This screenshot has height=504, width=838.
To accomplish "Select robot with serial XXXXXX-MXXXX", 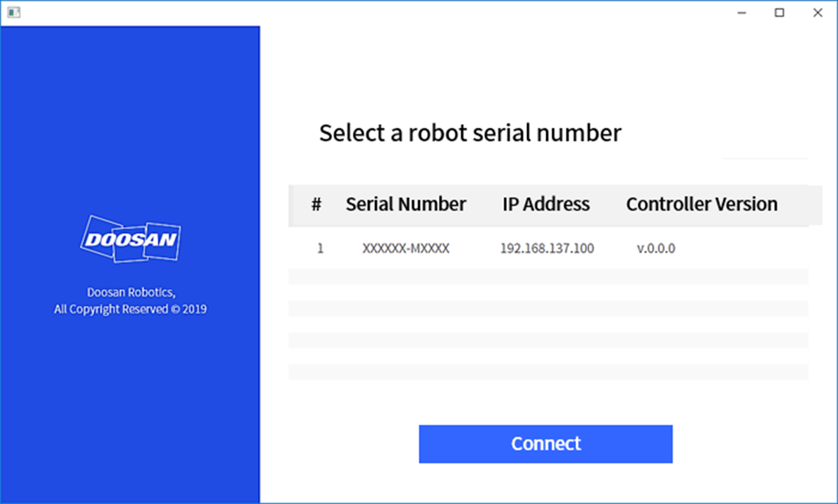I will pyautogui.click(x=405, y=248).
